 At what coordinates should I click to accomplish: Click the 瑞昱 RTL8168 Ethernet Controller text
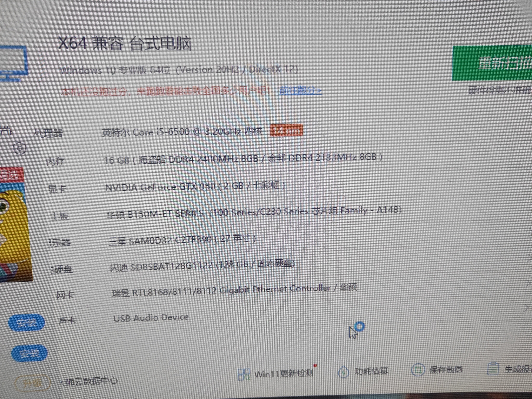234,290
